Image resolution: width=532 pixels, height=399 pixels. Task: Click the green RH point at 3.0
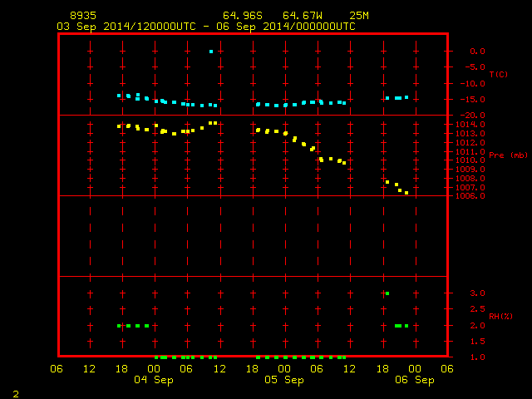click(387, 293)
